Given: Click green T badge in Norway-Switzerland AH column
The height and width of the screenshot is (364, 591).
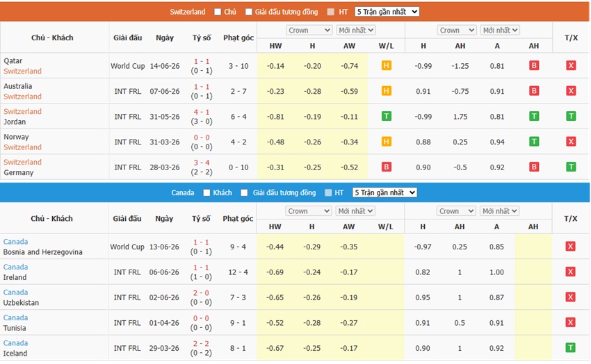Looking at the screenshot, I should 534,142.
